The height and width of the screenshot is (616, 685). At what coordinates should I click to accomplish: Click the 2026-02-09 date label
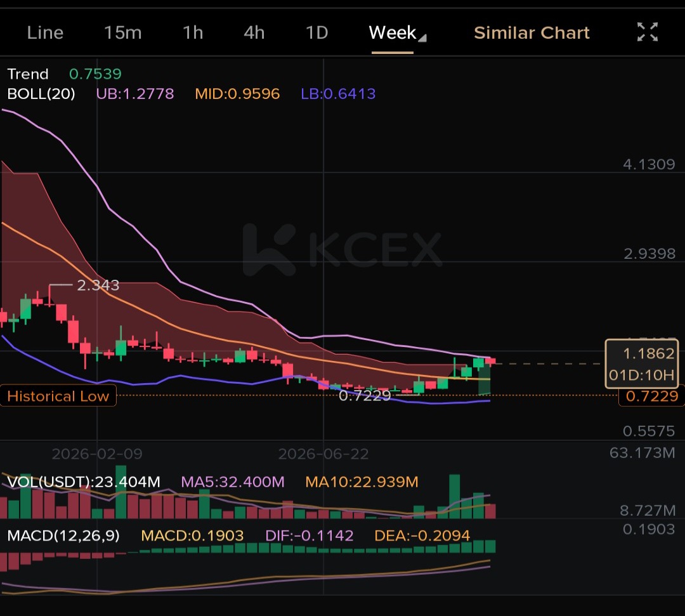[97, 454]
